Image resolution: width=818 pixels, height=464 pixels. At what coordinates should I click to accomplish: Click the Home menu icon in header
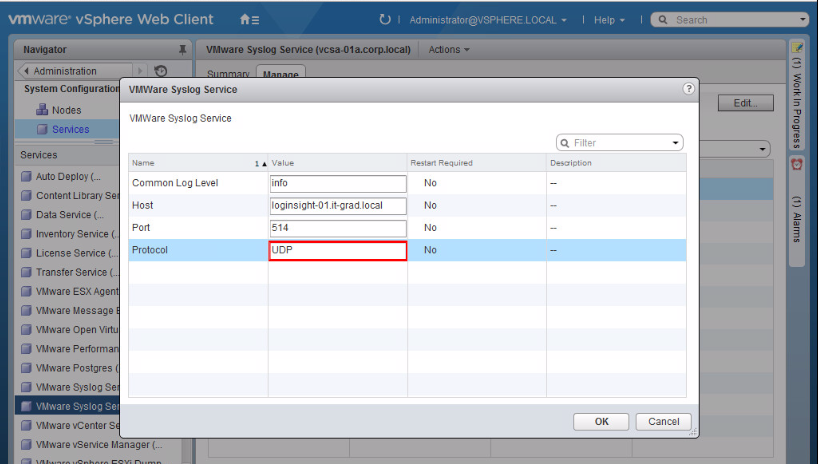click(250, 20)
